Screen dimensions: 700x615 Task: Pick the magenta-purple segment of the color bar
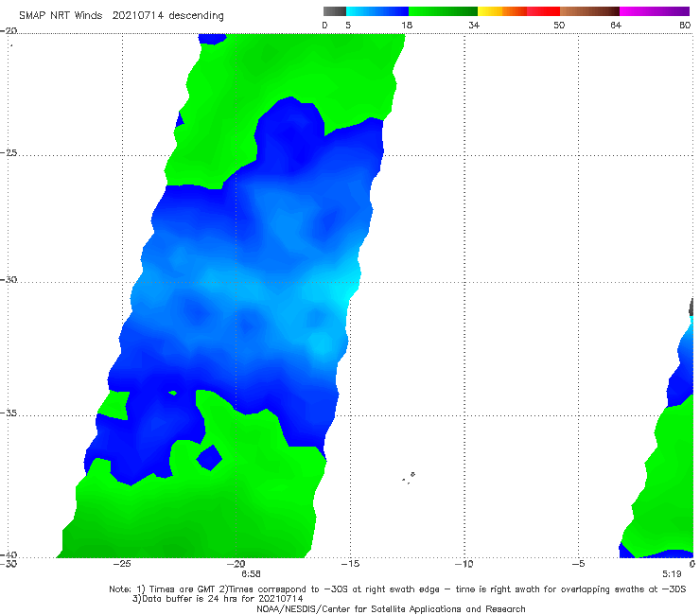(654, 11)
